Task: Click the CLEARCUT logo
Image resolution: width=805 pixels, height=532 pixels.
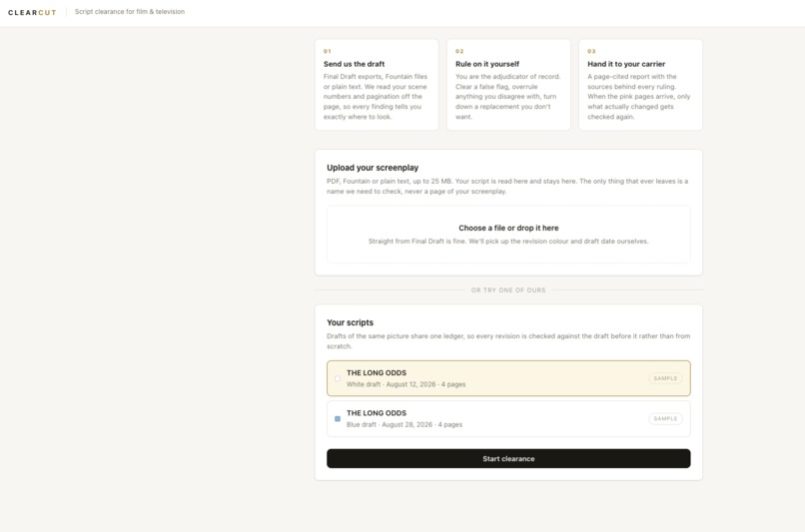Action: [x=32, y=12]
